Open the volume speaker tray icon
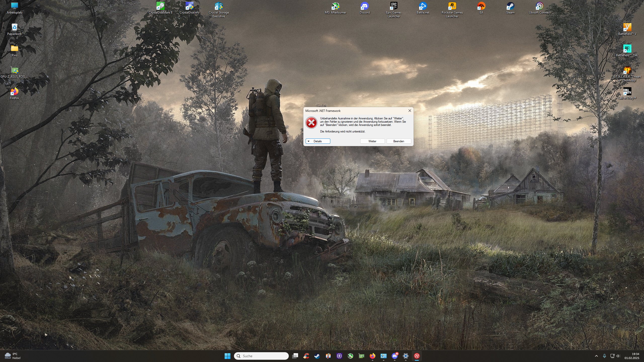Screen dimensions: 644x362 618,356
